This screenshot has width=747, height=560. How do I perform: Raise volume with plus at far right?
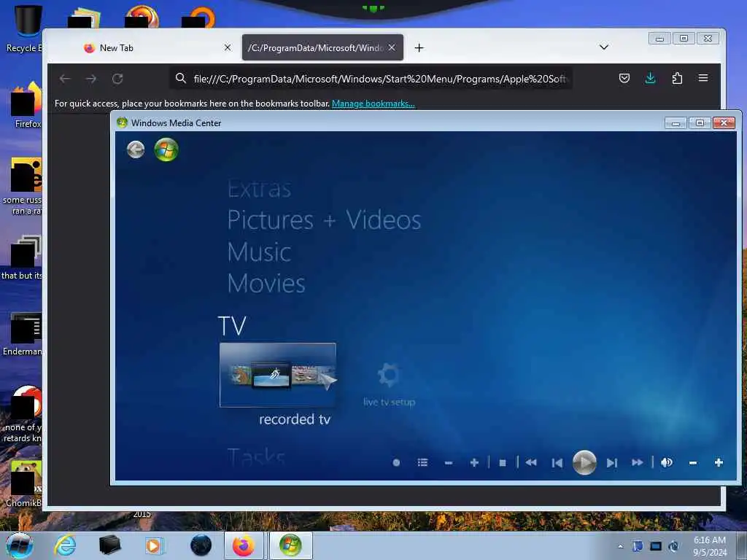point(719,462)
